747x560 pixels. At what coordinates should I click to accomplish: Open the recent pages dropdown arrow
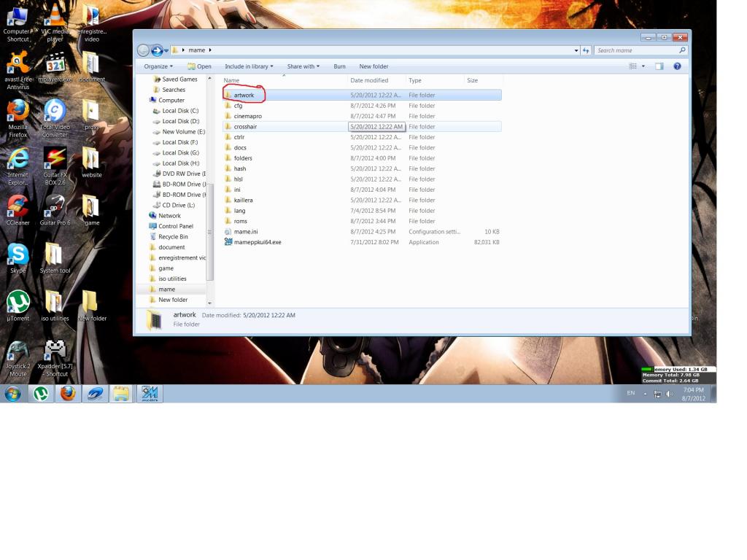click(x=166, y=50)
